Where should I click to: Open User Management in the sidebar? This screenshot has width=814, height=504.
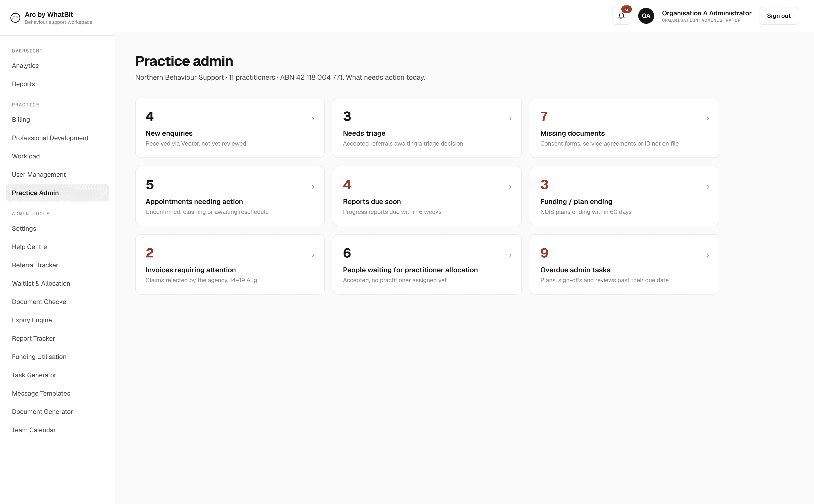tap(57, 175)
